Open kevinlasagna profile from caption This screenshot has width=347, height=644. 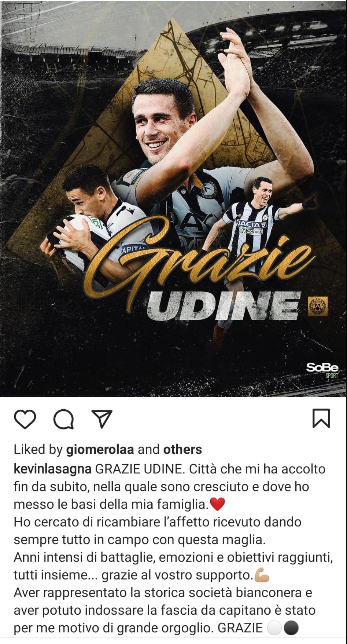52,469
